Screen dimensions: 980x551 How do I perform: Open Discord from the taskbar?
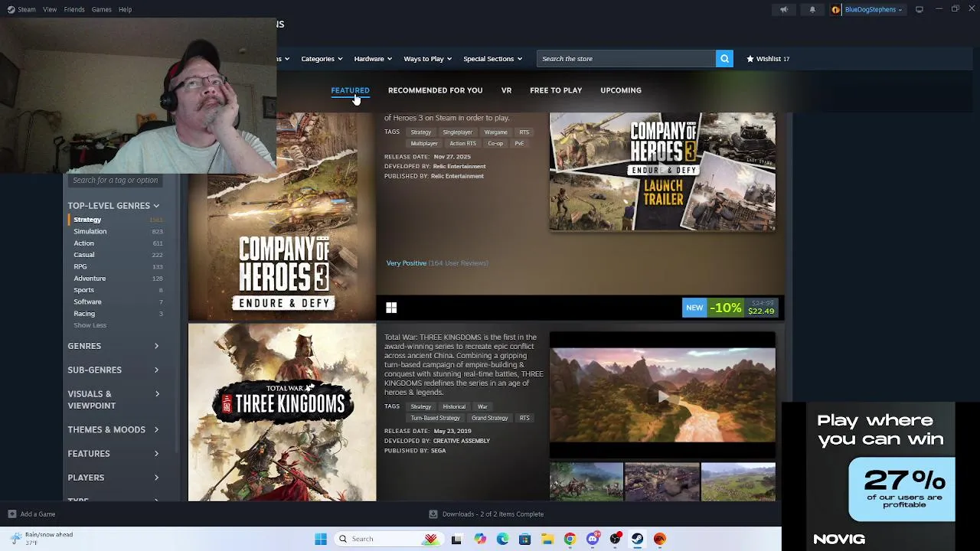pyautogui.click(x=593, y=539)
